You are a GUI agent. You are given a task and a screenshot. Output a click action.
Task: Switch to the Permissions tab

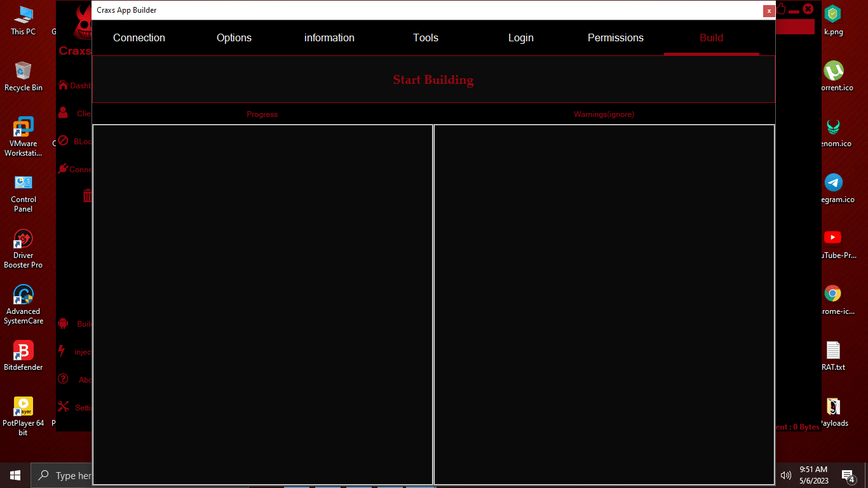(615, 37)
